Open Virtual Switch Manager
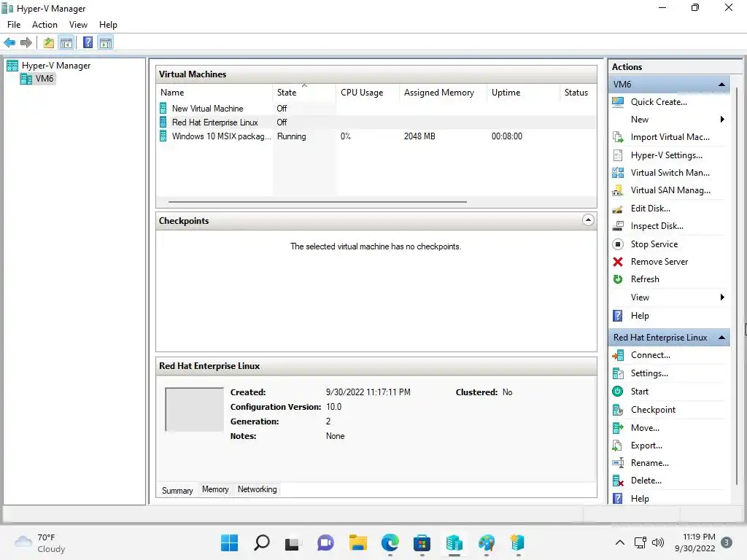Screen dimensions: 747x560 pos(670,173)
